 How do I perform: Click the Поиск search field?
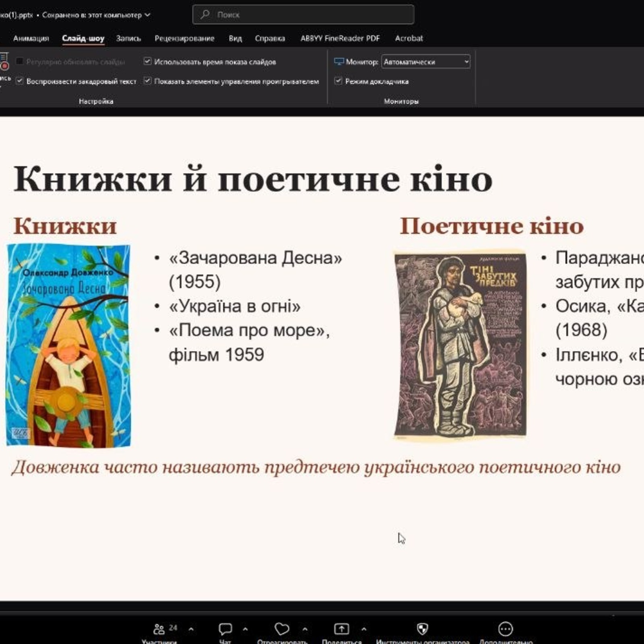[x=303, y=14]
